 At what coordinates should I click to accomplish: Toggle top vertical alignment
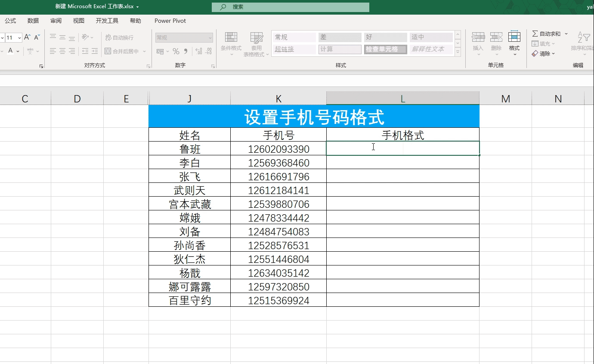click(53, 37)
